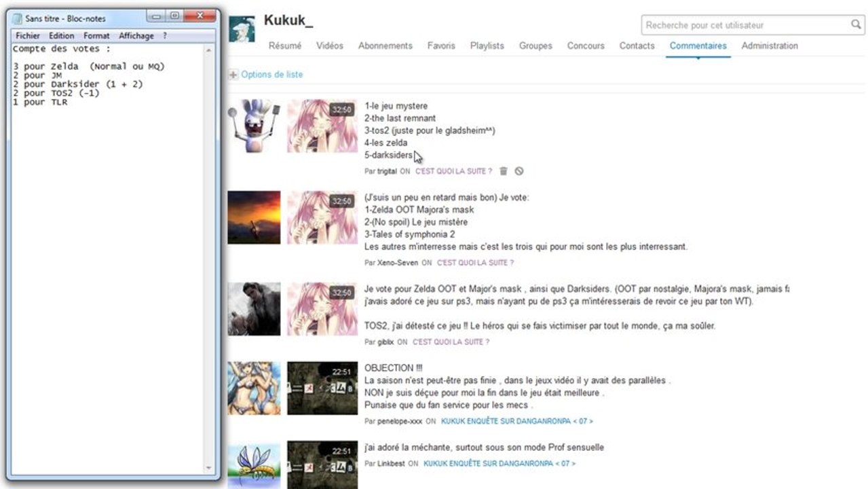Open video thumbnail beside Xeno-Seven's comment
The height and width of the screenshot is (489, 868).
tap(322, 217)
